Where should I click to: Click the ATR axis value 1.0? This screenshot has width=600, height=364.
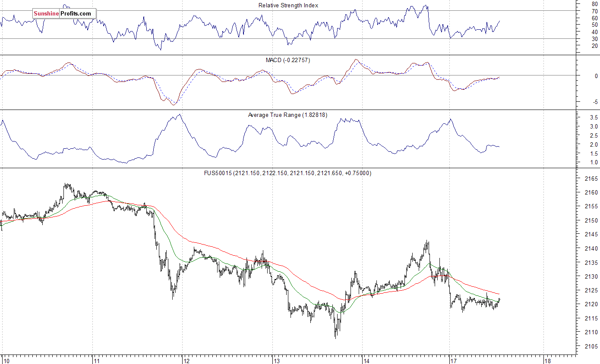click(594, 163)
